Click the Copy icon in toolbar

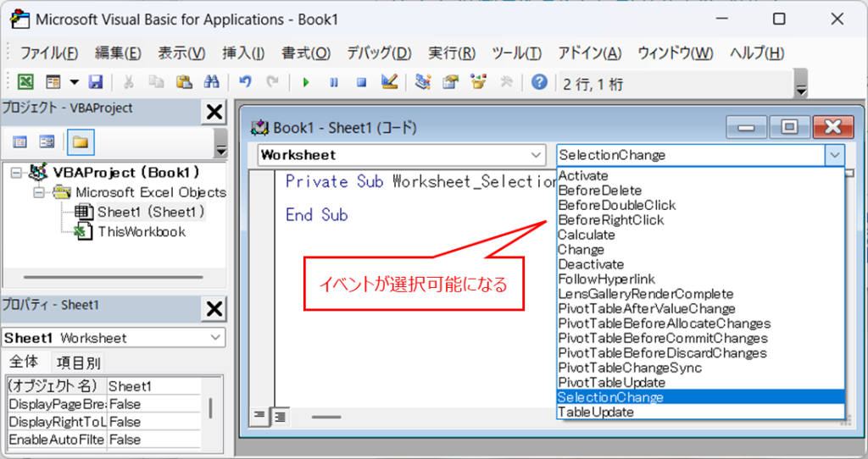(x=156, y=83)
